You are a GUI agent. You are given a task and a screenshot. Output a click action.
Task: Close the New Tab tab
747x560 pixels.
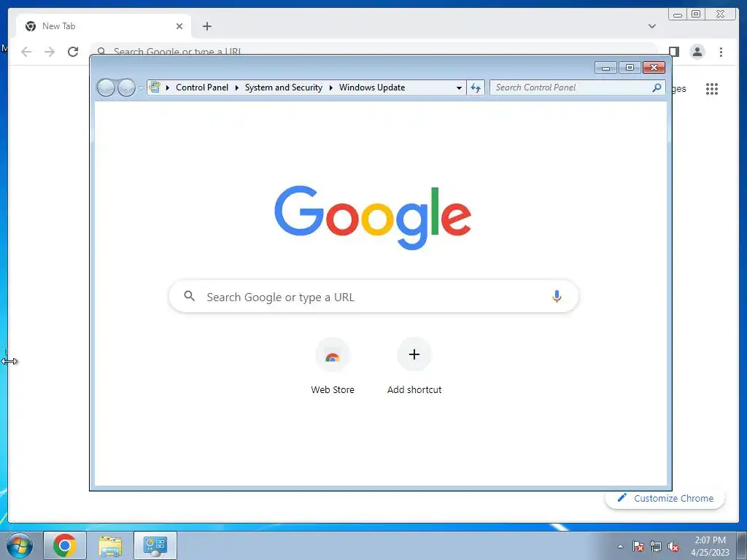pos(179,26)
